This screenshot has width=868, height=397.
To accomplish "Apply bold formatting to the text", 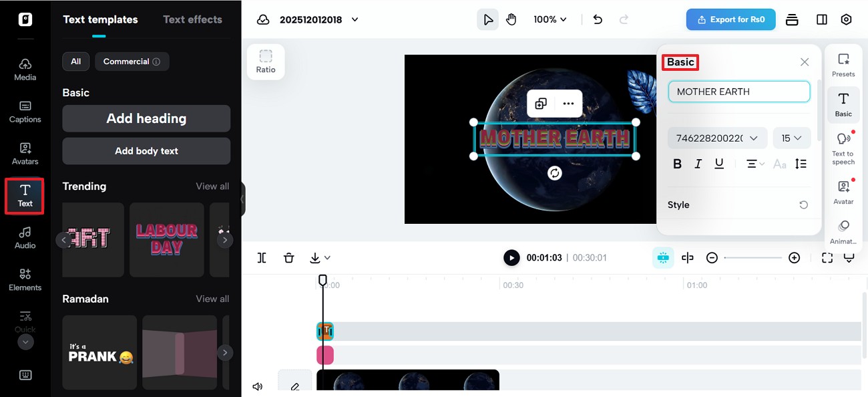I will pos(677,163).
